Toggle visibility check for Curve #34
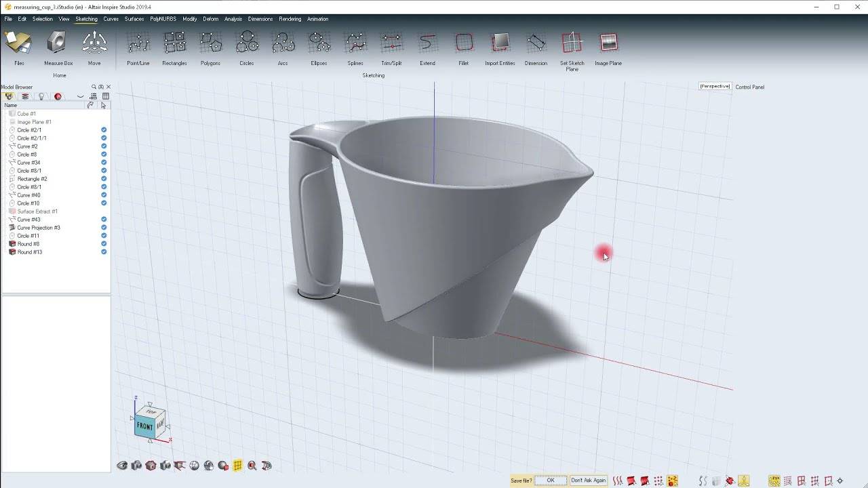 coord(104,163)
